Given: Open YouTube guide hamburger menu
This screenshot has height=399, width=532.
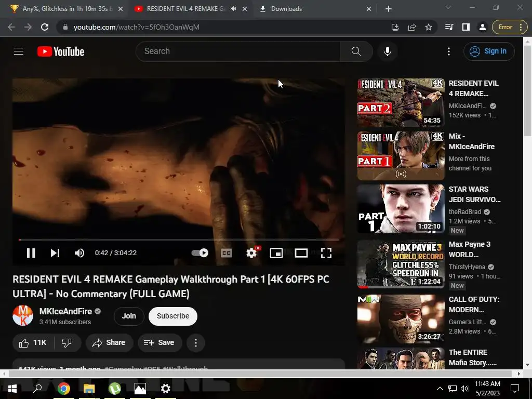Looking at the screenshot, I should click(19, 51).
